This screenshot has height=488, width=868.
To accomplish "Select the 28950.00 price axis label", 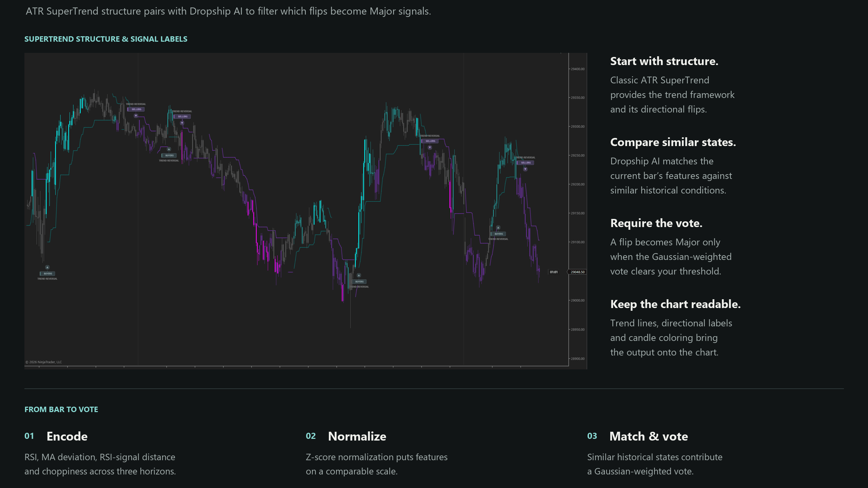I will (x=577, y=329).
